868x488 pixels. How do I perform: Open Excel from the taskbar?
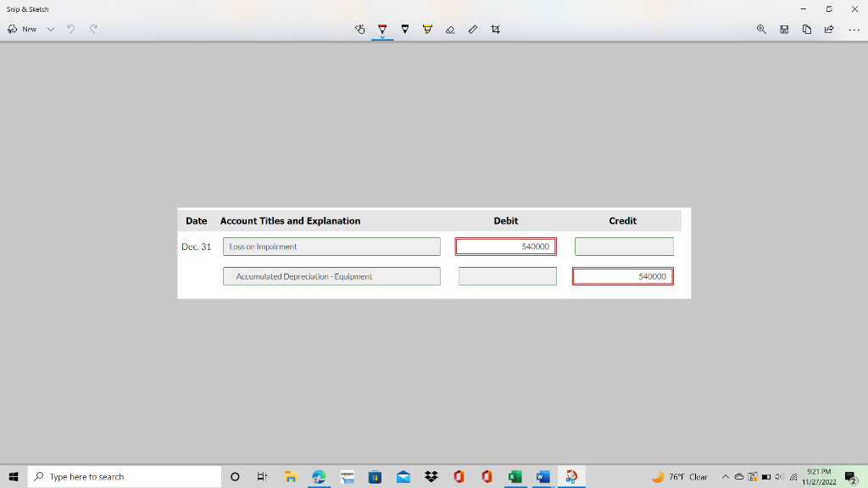[514, 476]
